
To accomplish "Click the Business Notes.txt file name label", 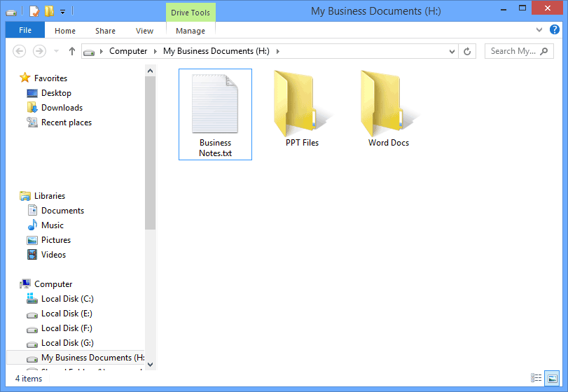I will pyautogui.click(x=215, y=148).
